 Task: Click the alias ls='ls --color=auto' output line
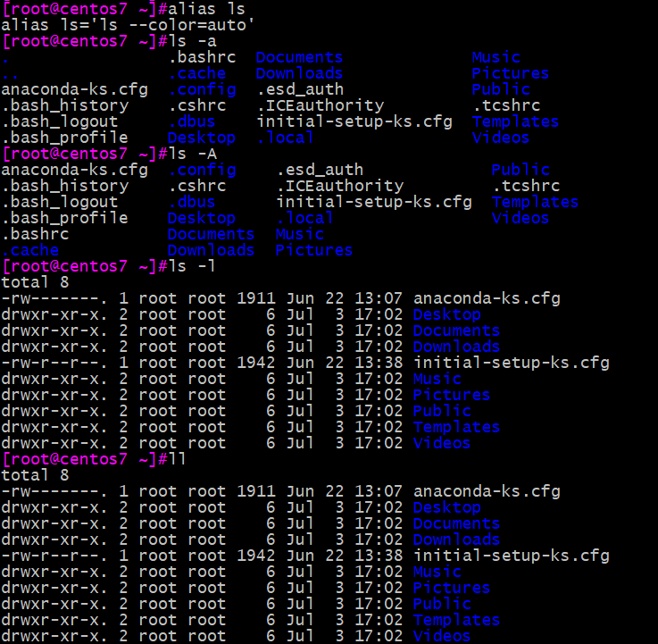click(128, 25)
